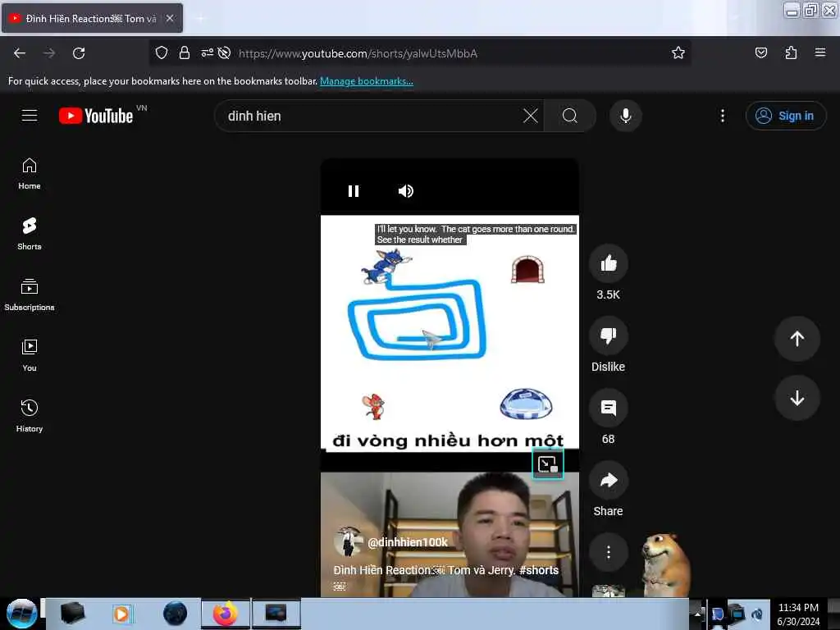Run search with magnifier button
The height and width of the screenshot is (630, 840).
click(x=569, y=116)
